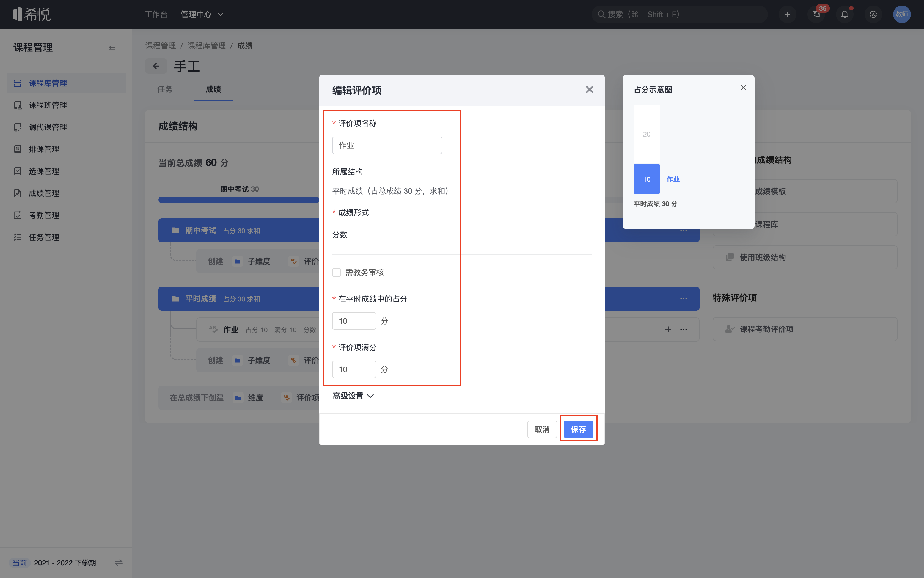The image size is (924, 578).
Task: Click 课程考勤评价项 button
Action: (x=805, y=329)
